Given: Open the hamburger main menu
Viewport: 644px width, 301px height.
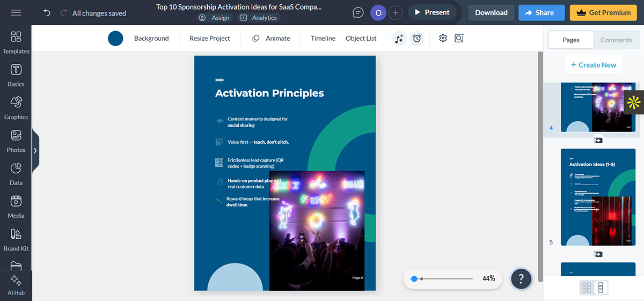Looking at the screenshot, I should [x=16, y=12].
